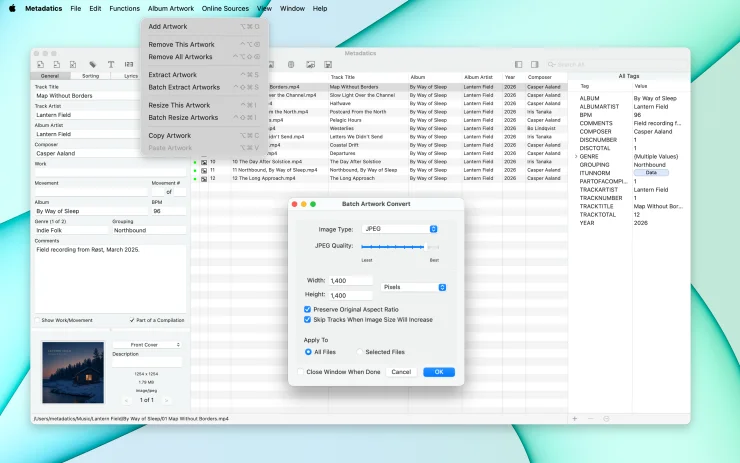The height and width of the screenshot is (463, 740).
Task: Click the 123 numbering toolbar icon
Action: (129, 64)
